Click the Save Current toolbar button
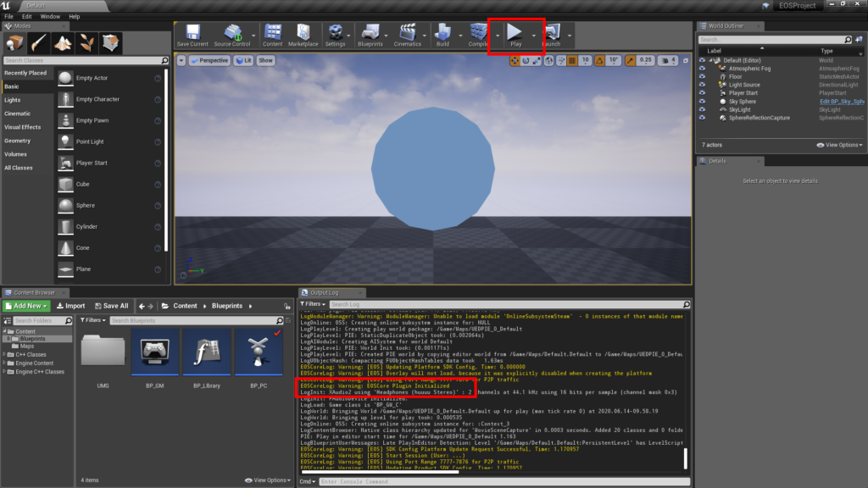The height and width of the screenshot is (488, 868). (x=192, y=36)
